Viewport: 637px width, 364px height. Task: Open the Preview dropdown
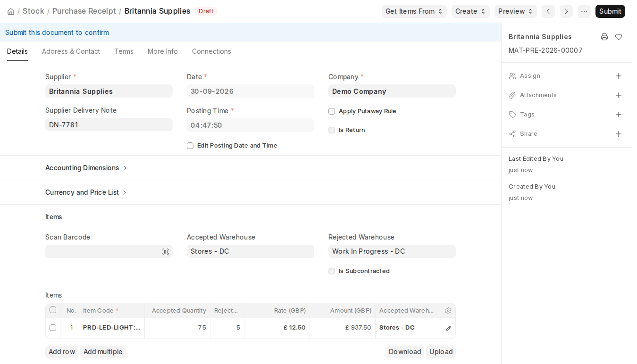tap(516, 11)
